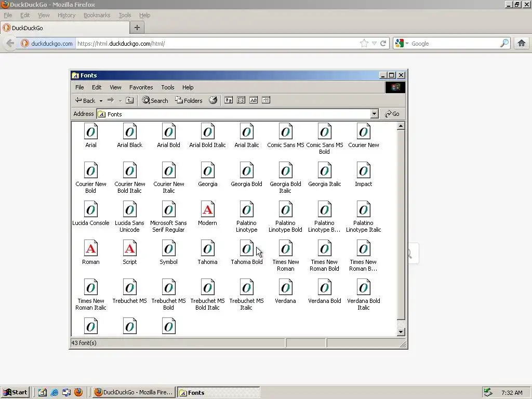Click the Fonts taskbar button
Image resolution: width=532 pixels, height=399 pixels.
[x=219, y=392]
